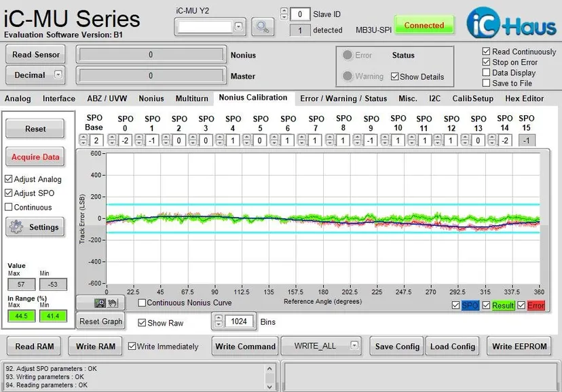Click the SPO 9 stepper arrows

(357, 140)
